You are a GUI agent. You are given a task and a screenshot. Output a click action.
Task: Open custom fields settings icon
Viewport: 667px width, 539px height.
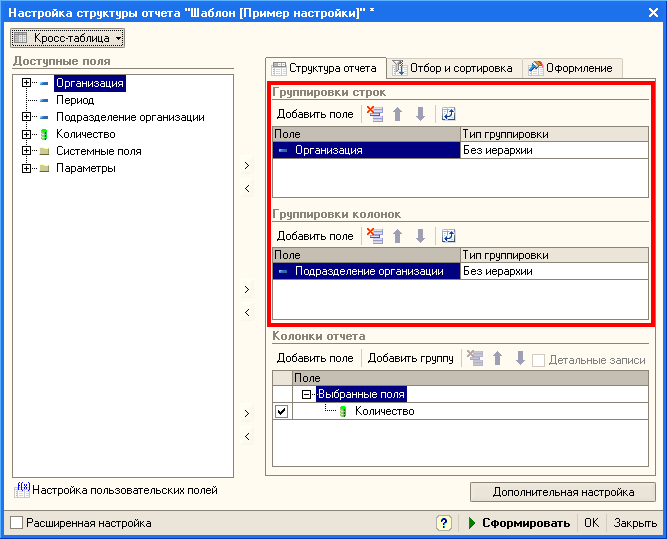(x=24, y=490)
